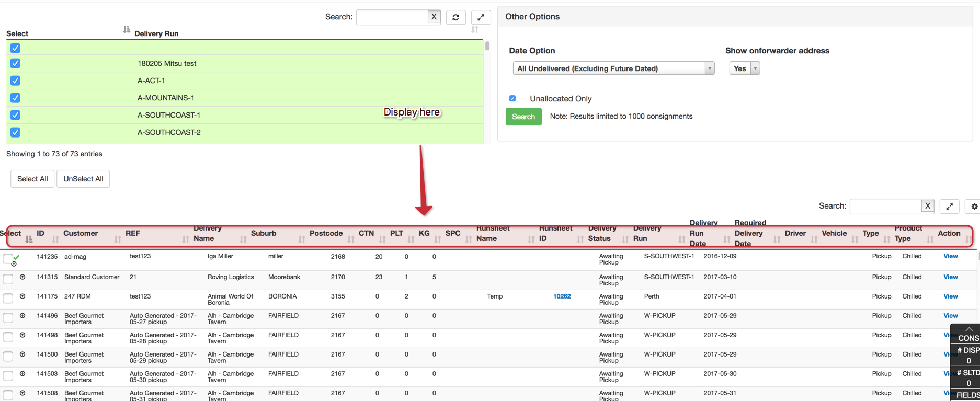This screenshot has height=401, width=980.
Task: Expand the CONS floating panel chevron
Action: pos(968,329)
